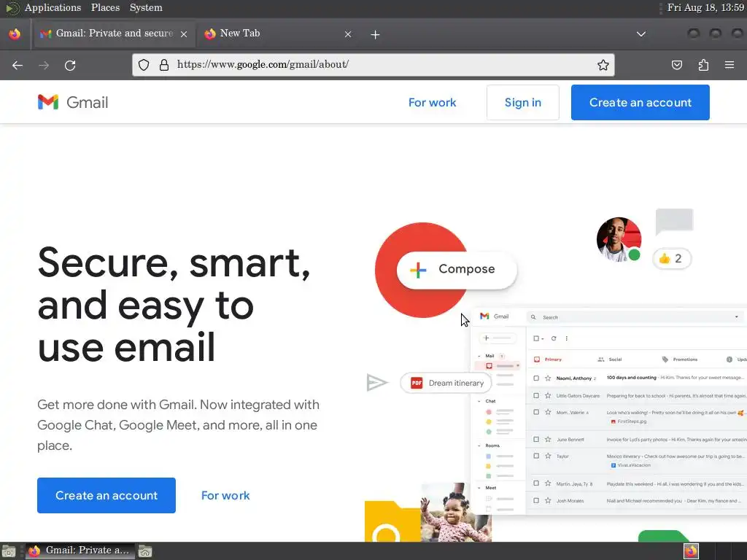This screenshot has width=747, height=560.
Task: Star the June Bennett email
Action: pyautogui.click(x=548, y=440)
